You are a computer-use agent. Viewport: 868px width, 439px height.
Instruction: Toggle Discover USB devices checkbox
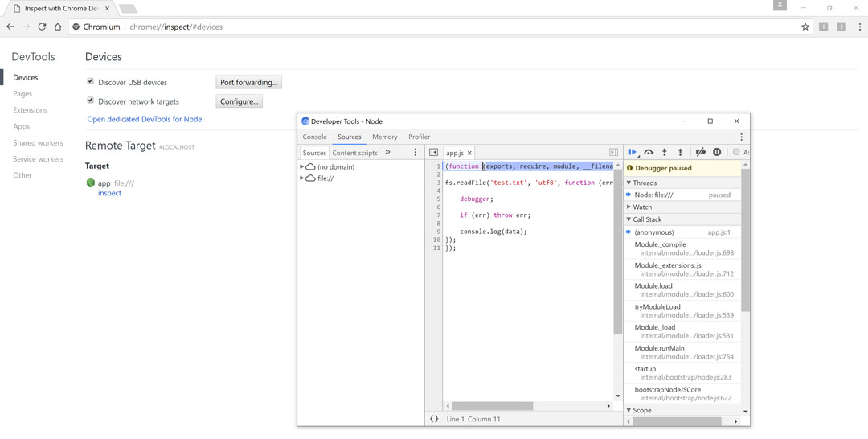(x=90, y=81)
